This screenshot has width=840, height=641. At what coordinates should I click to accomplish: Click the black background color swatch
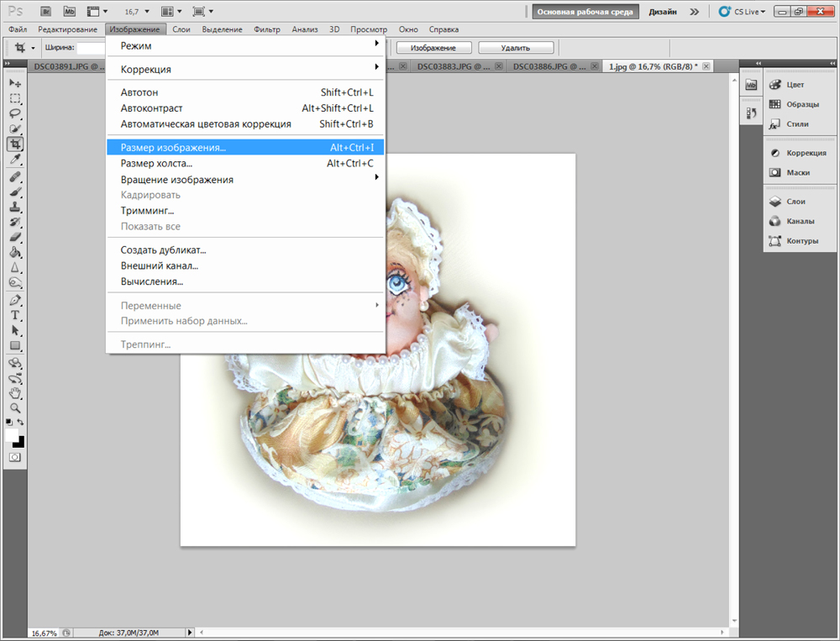(20, 443)
